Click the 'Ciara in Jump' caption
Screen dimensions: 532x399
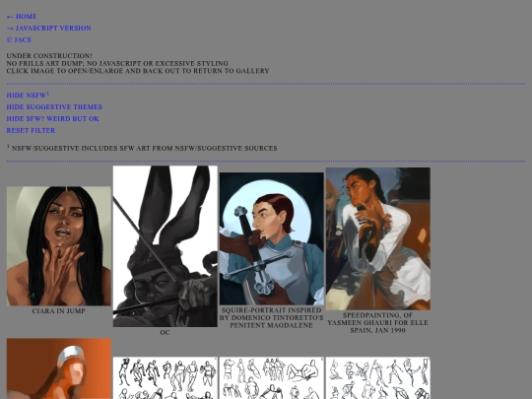point(59,311)
